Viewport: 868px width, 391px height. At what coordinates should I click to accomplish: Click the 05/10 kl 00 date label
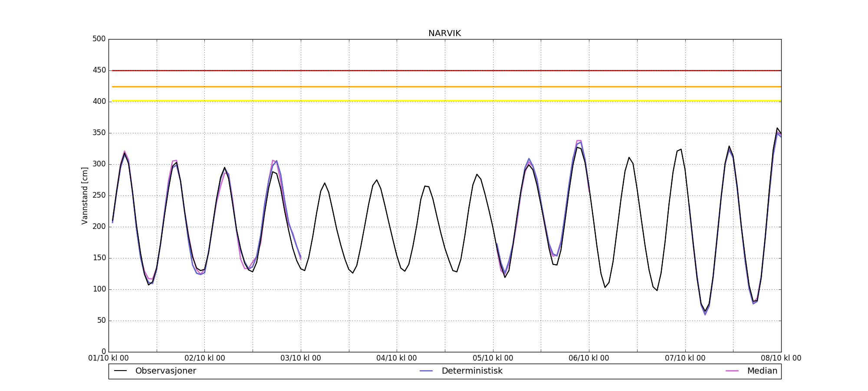(493, 358)
